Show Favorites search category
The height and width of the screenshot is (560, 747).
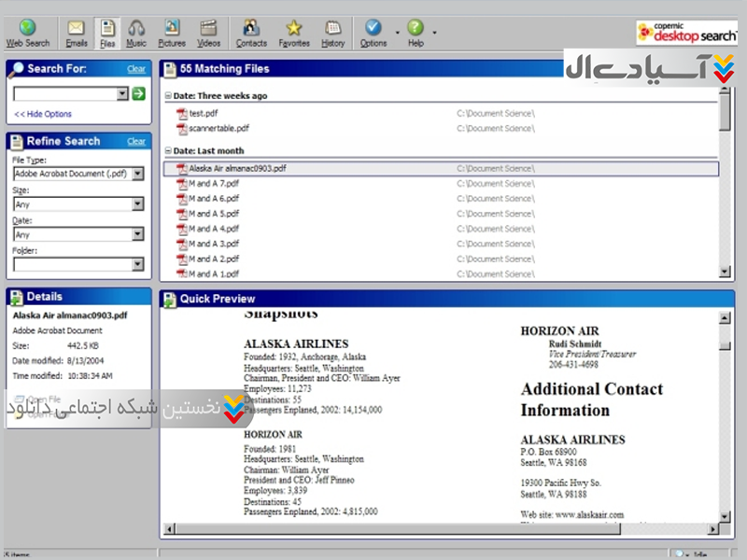coord(294,33)
